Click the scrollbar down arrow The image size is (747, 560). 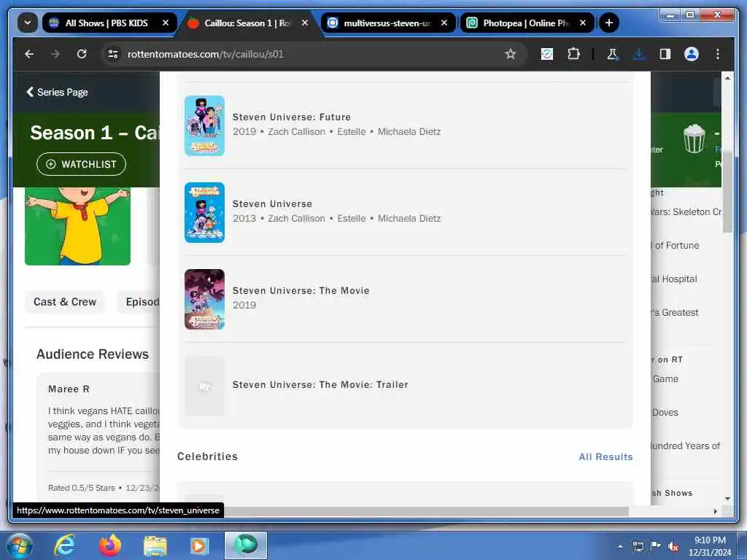(x=727, y=499)
